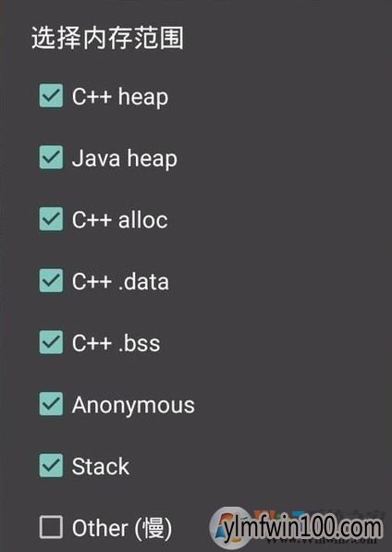
Task: Click the word 'Other' in last option
Action: pos(100,528)
